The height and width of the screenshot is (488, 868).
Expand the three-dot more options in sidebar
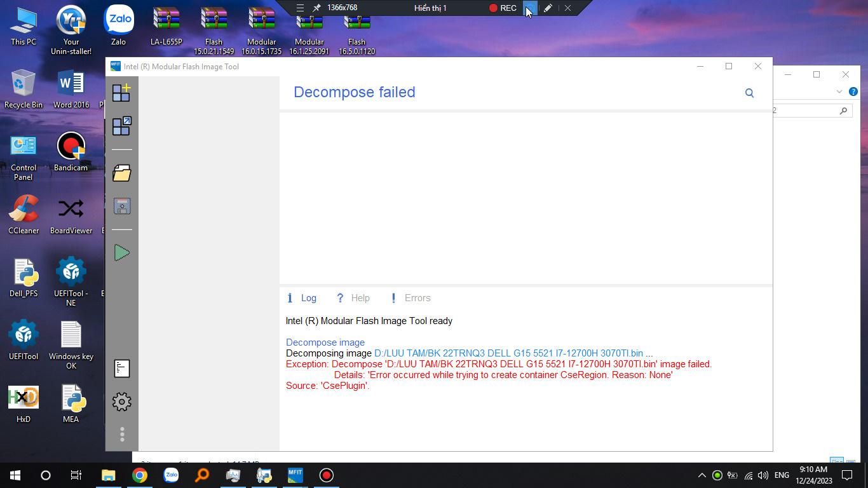[x=121, y=435]
